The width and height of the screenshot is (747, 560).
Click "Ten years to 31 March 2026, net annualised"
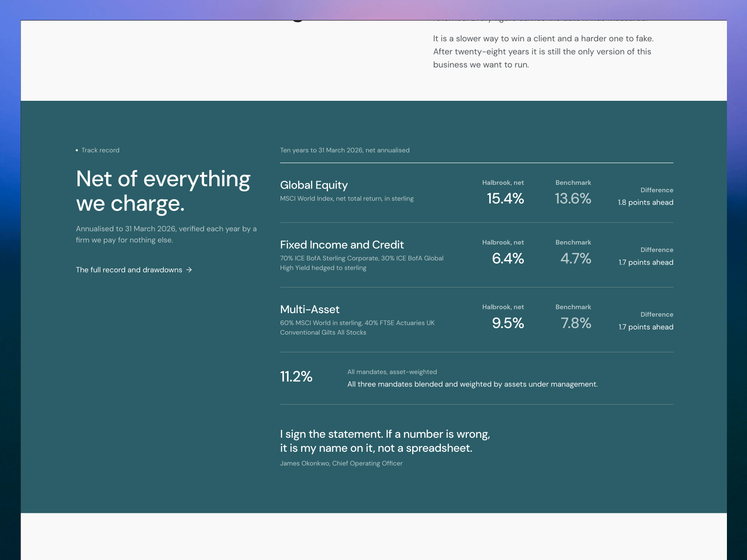[x=345, y=150]
